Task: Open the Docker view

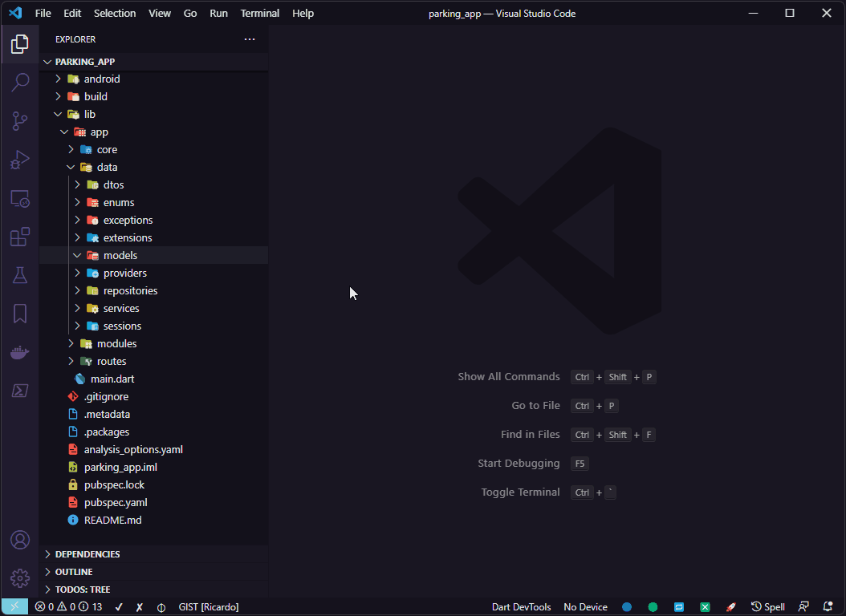Action: pyautogui.click(x=20, y=352)
